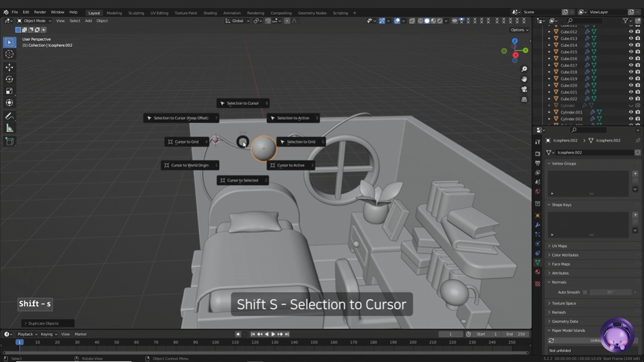
Task: Open the Playback dropdown in timeline
Action: coord(27,334)
